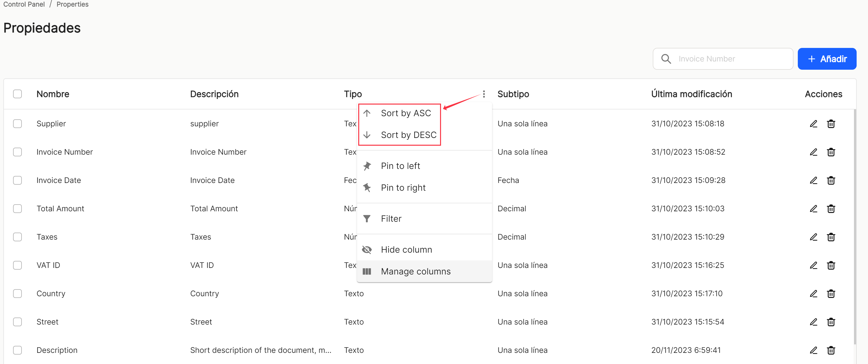
Task: Check the Supplier row checkbox
Action: click(x=17, y=124)
